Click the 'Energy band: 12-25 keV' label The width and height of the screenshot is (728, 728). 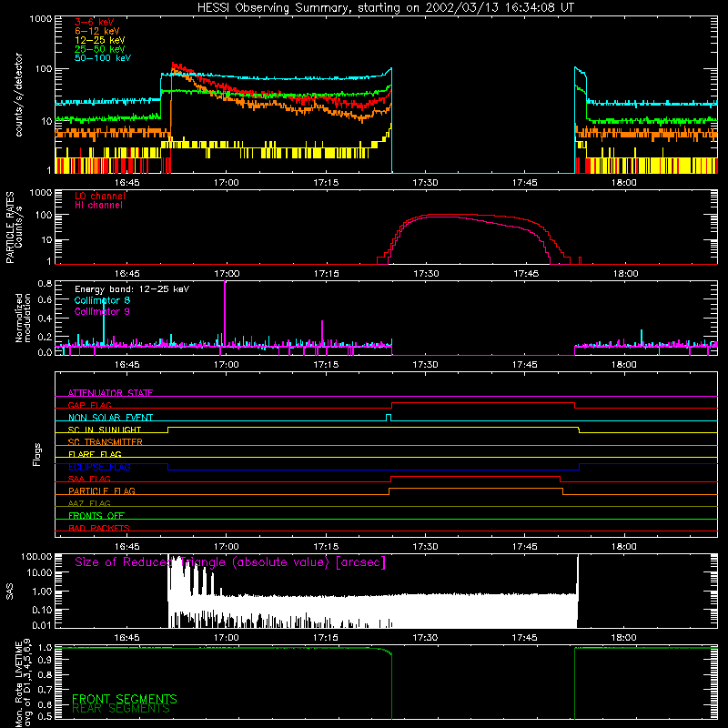coord(132,289)
